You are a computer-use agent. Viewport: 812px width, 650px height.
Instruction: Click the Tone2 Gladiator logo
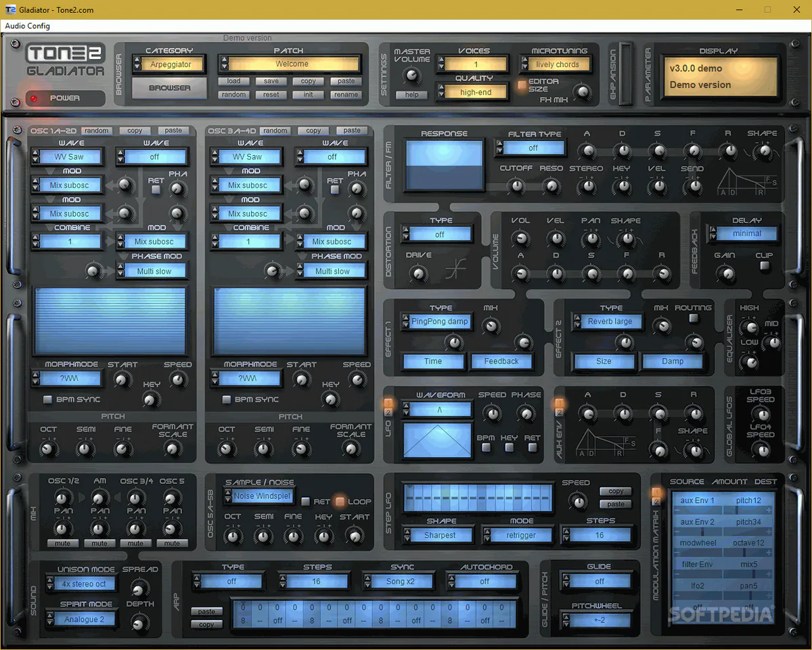tap(66, 61)
